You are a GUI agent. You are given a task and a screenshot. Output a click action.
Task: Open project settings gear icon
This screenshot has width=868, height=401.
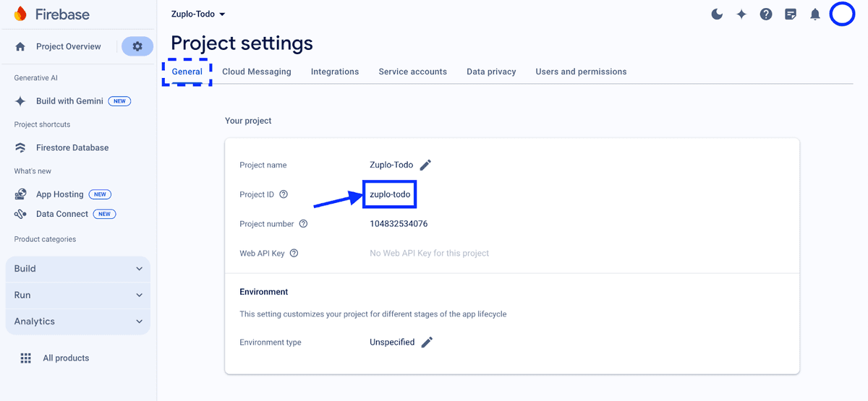pyautogui.click(x=137, y=46)
